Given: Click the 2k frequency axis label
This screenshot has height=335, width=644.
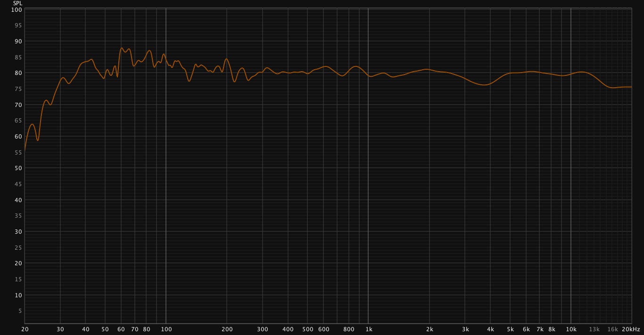Looking at the screenshot, I should click(429, 329).
